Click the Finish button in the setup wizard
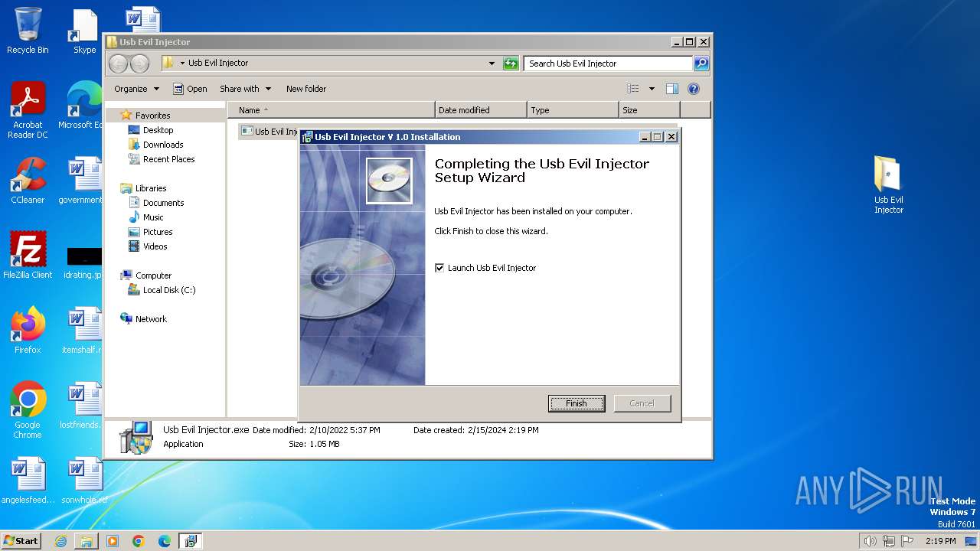 coord(577,403)
